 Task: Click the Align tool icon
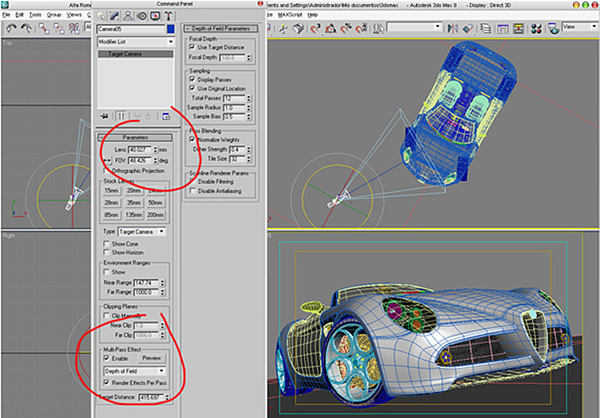[468, 28]
